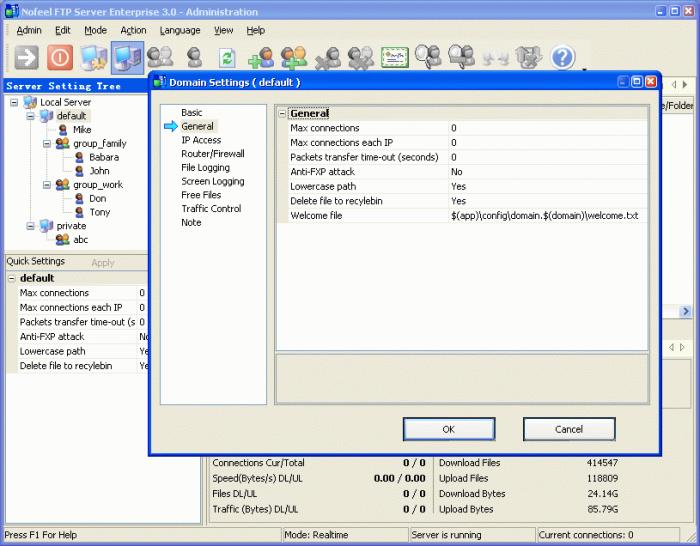Click the 'Mode: Realtime' status bar entry
Viewport: 700px width, 546px height.
pos(316,535)
